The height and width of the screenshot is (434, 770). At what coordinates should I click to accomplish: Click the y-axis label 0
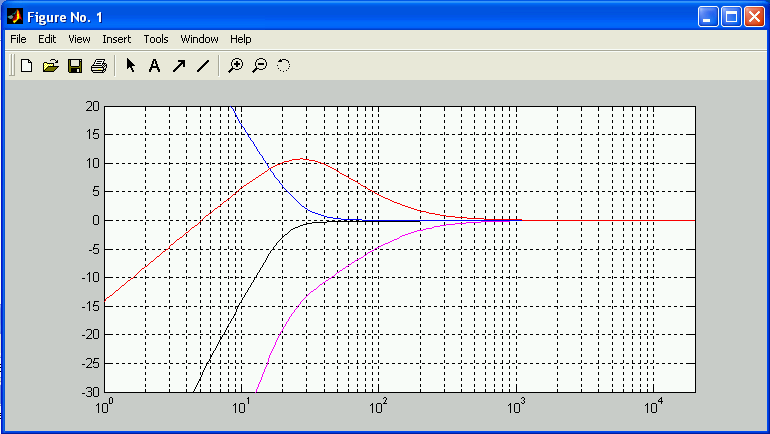point(96,220)
